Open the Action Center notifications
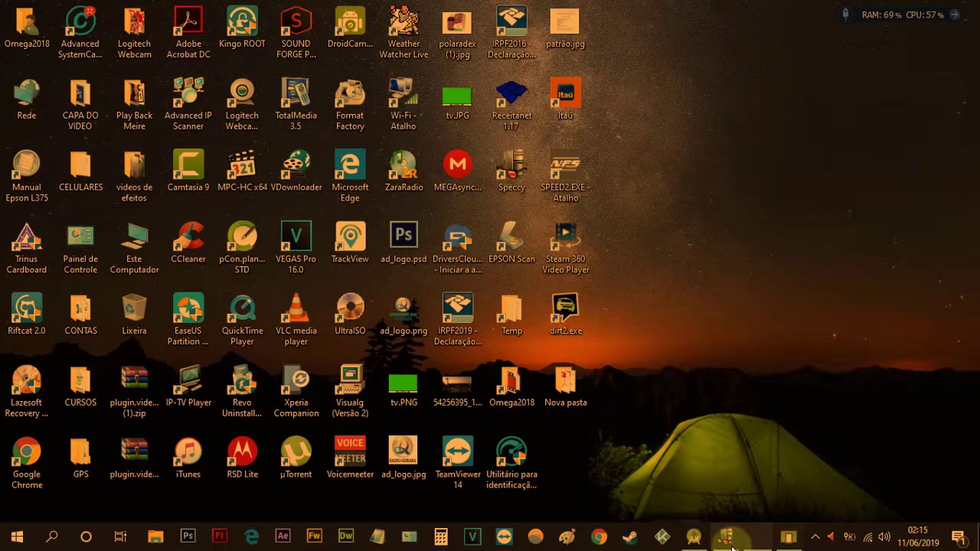 click(958, 536)
